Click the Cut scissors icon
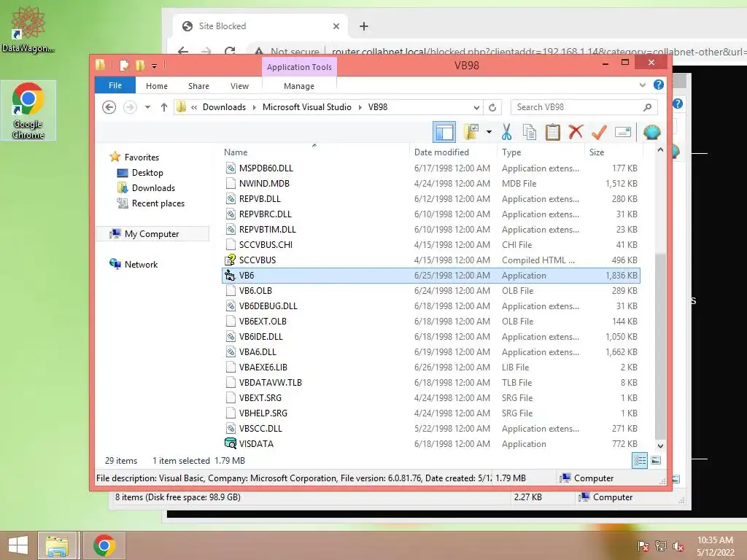The height and width of the screenshot is (560, 747). click(x=506, y=132)
